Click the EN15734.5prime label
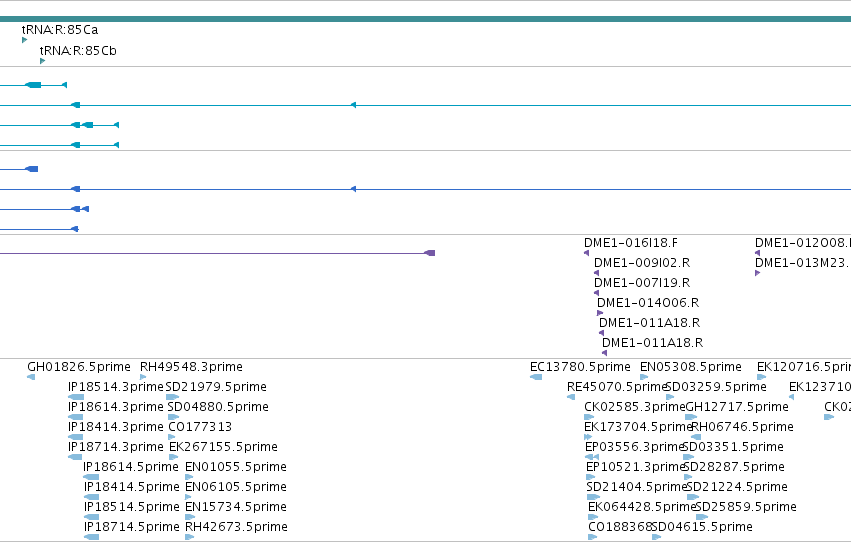Viewport: 851px width, 542px height. [236, 507]
